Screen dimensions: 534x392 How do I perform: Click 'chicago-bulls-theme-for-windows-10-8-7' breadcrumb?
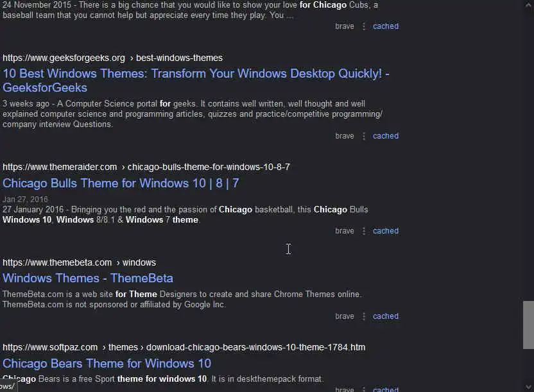209,167
